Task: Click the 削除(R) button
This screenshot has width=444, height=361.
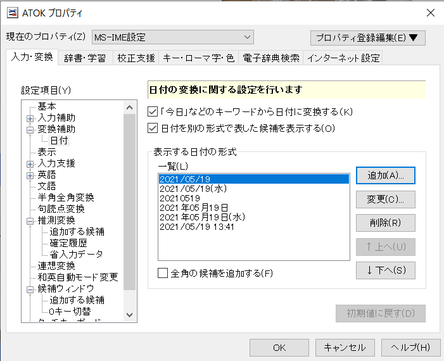Action: tap(385, 223)
